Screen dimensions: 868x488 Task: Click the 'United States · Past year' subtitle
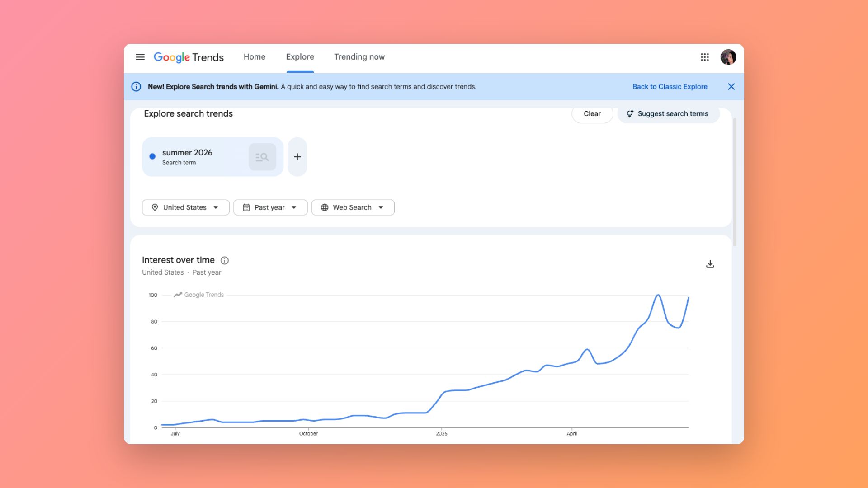click(x=182, y=272)
